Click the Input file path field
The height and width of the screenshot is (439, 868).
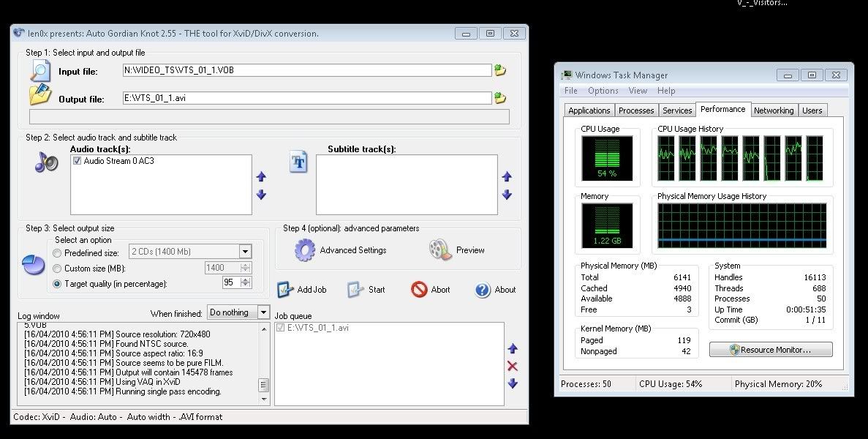pos(307,70)
